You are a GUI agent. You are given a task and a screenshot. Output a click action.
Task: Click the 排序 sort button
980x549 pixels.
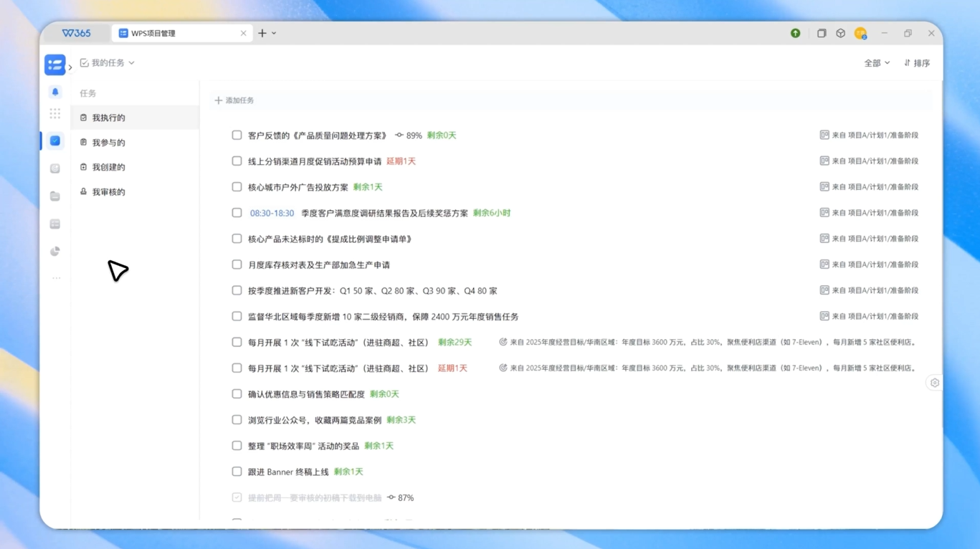pyautogui.click(x=916, y=63)
